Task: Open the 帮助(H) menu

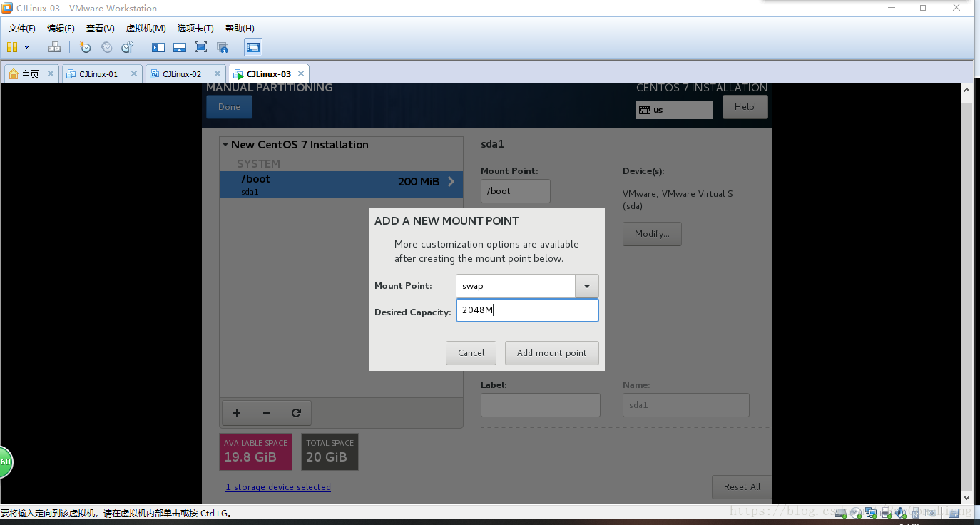Action: (240, 29)
